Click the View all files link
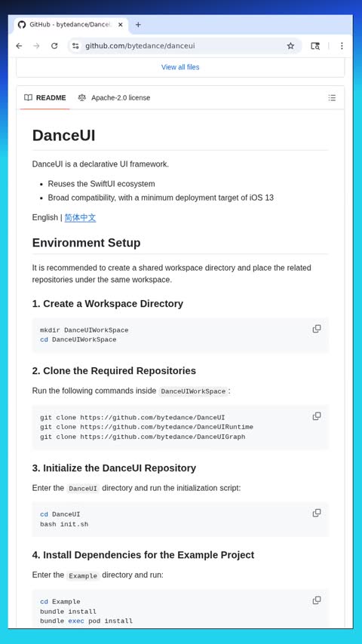The width and height of the screenshot is (362, 644). coord(180,67)
